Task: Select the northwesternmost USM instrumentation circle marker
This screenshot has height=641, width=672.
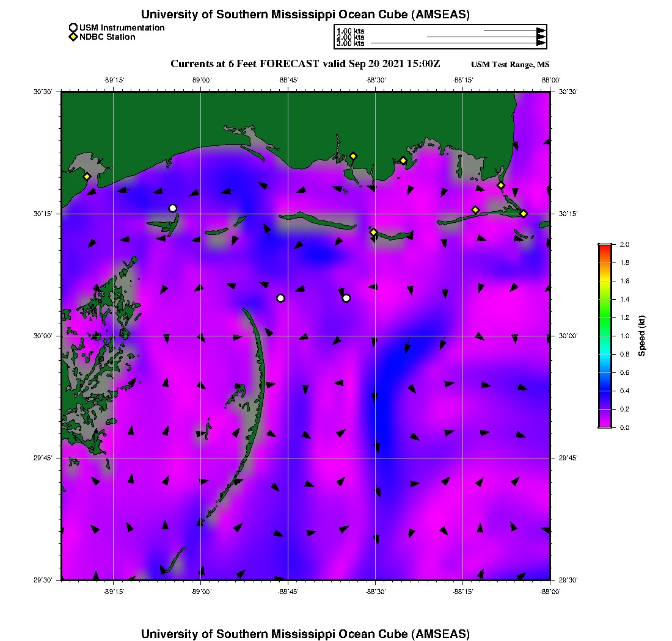Action: [173, 208]
